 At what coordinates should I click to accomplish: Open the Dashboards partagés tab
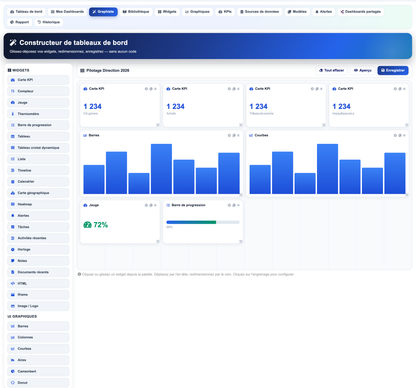point(361,12)
